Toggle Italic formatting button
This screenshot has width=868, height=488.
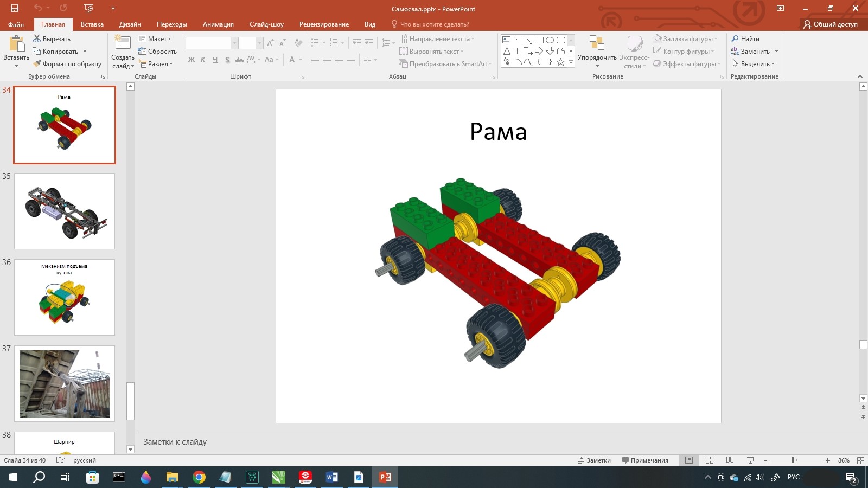click(203, 60)
